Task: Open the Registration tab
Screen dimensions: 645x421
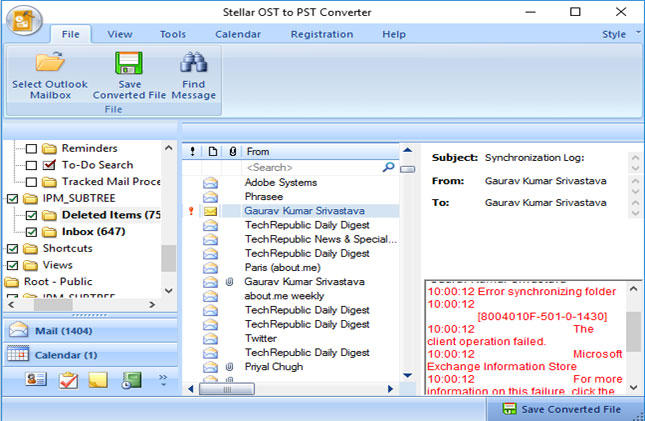Action: tap(322, 34)
